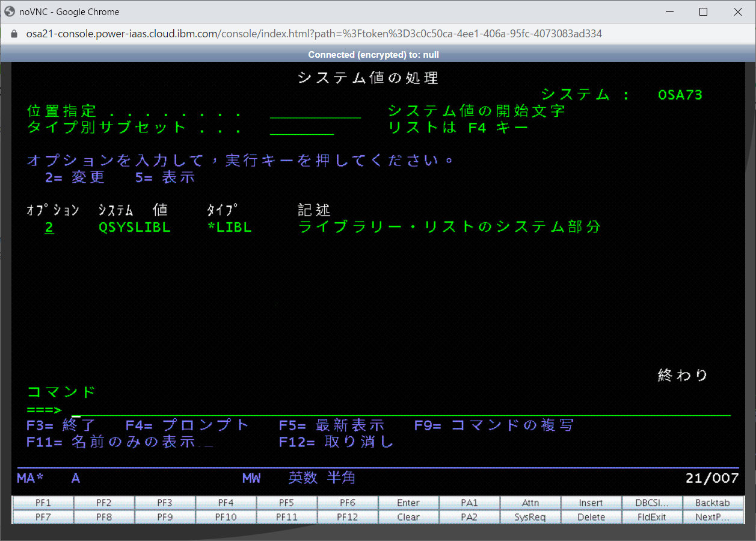Click the PF5 key button
Screen dimensions: 756x541
pyautogui.click(x=287, y=502)
